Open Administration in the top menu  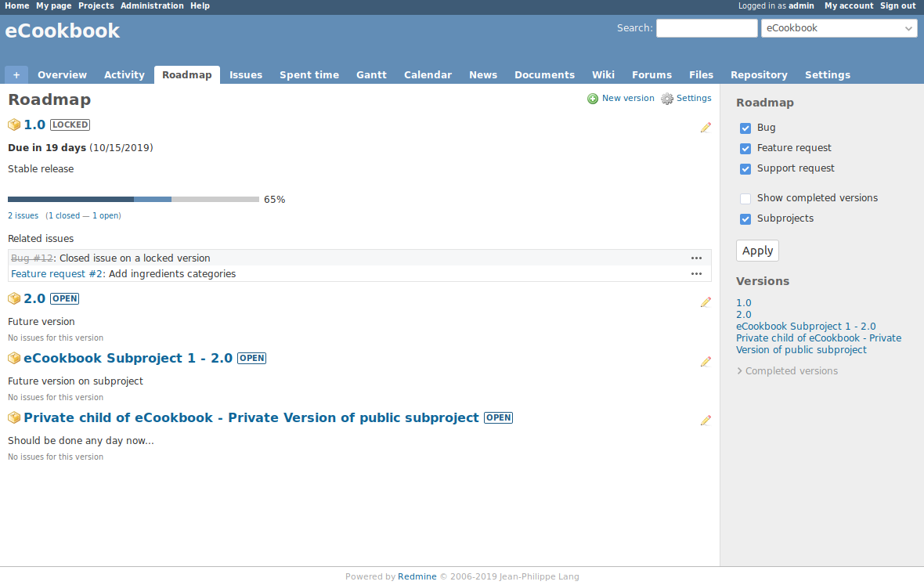coord(152,6)
